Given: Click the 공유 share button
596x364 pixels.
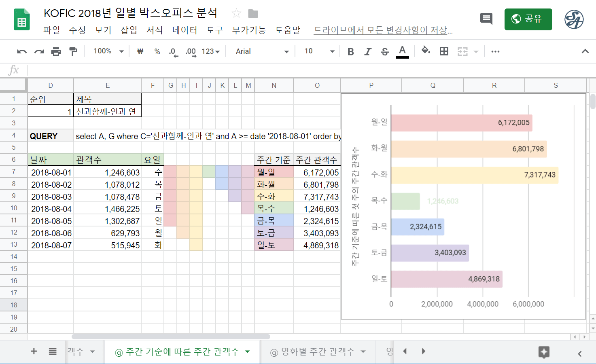Looking at the screenshot, I should [528, 19].
